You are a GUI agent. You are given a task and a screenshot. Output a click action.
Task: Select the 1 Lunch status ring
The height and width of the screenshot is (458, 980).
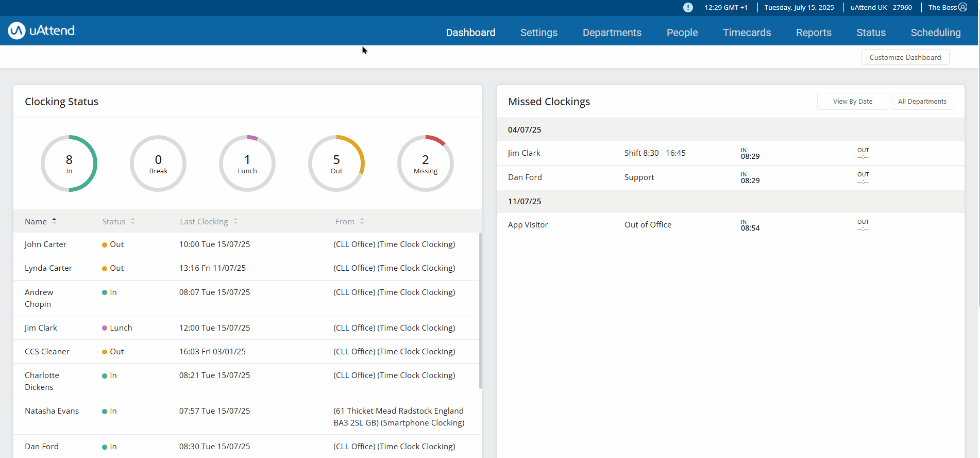[x=247, y=163]
